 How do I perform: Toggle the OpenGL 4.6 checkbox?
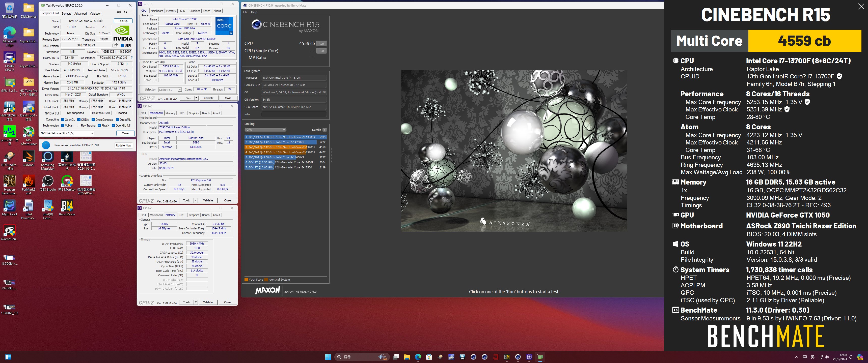coord(114,126)
